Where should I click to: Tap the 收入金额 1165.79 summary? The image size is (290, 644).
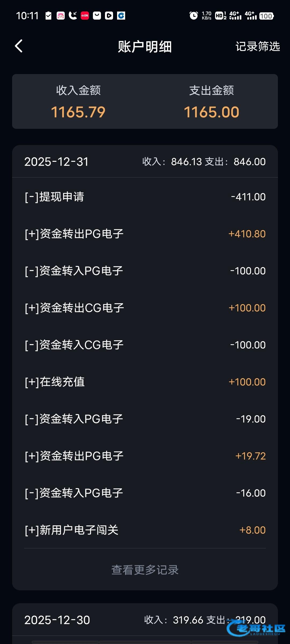coord(78,102)
